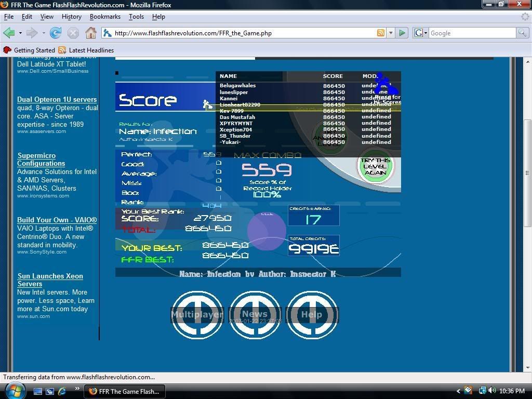532x399 pixels.
Task: Go to the Firefox home page
Action: click(x=90, y=33)
